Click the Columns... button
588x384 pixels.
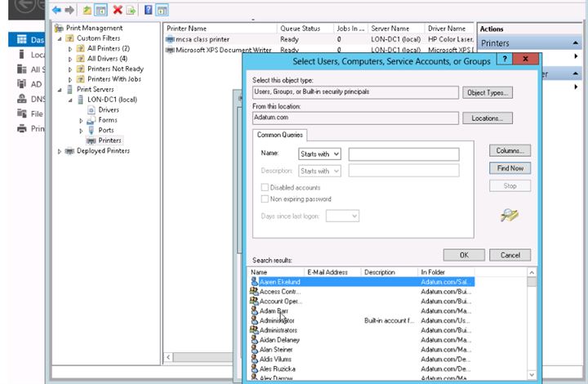click(510, 151)
